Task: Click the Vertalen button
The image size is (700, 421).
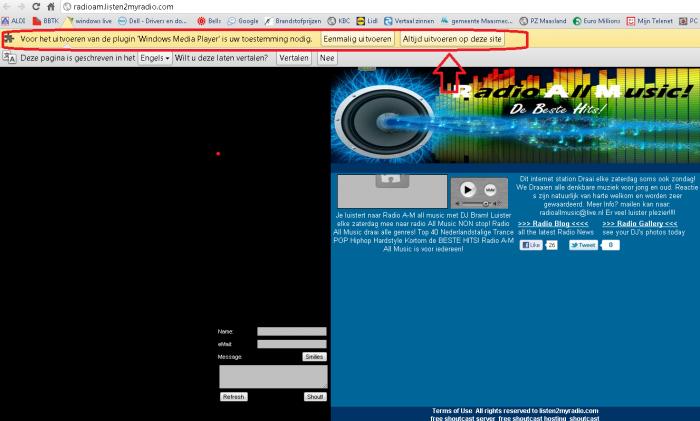Action: click(x=294, y=58)
